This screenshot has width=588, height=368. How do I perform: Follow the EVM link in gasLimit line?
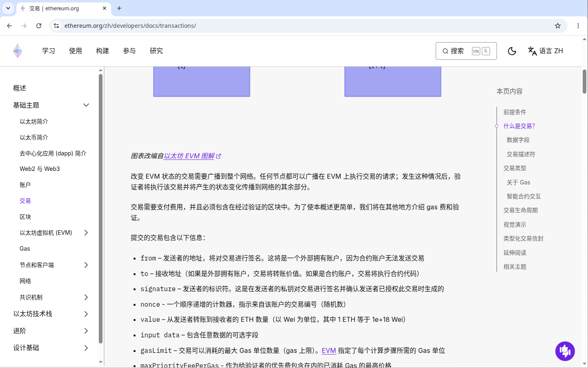[329, 350]
